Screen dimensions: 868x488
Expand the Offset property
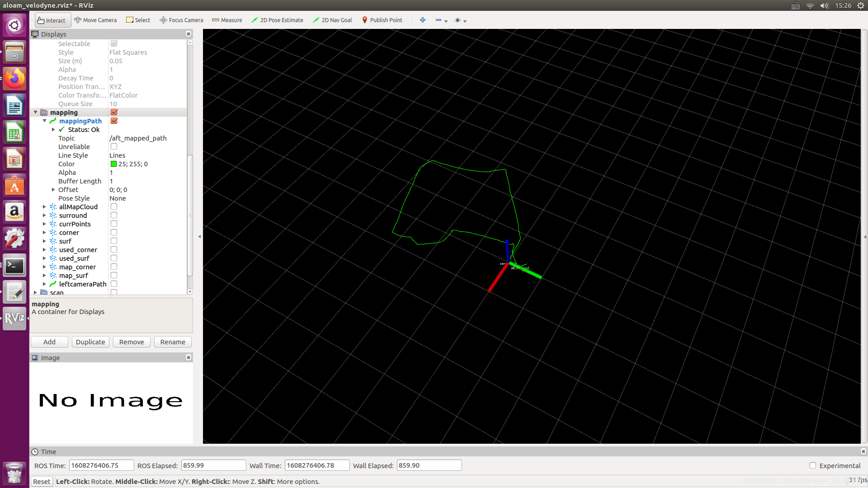53,190
